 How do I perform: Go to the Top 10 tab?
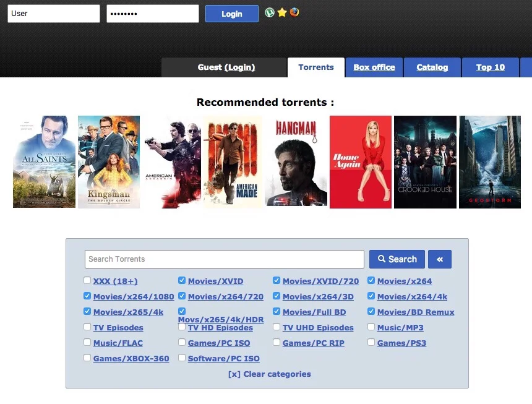click(x=491, y=67)
